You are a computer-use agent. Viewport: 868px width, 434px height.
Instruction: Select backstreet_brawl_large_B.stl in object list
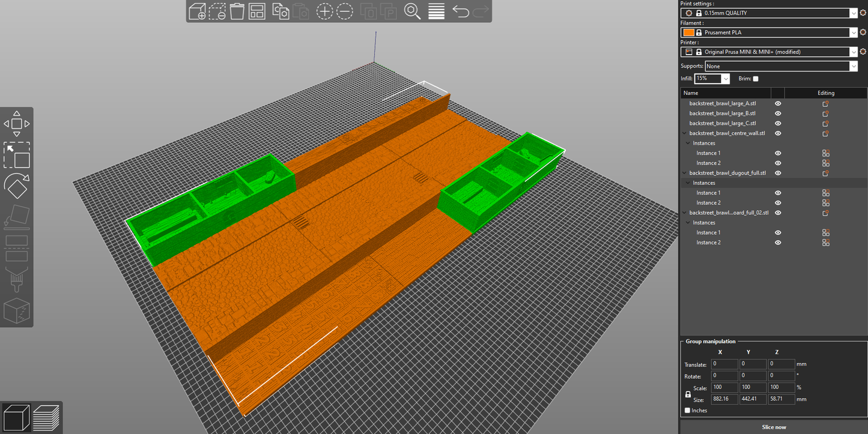tap(722, 113)
